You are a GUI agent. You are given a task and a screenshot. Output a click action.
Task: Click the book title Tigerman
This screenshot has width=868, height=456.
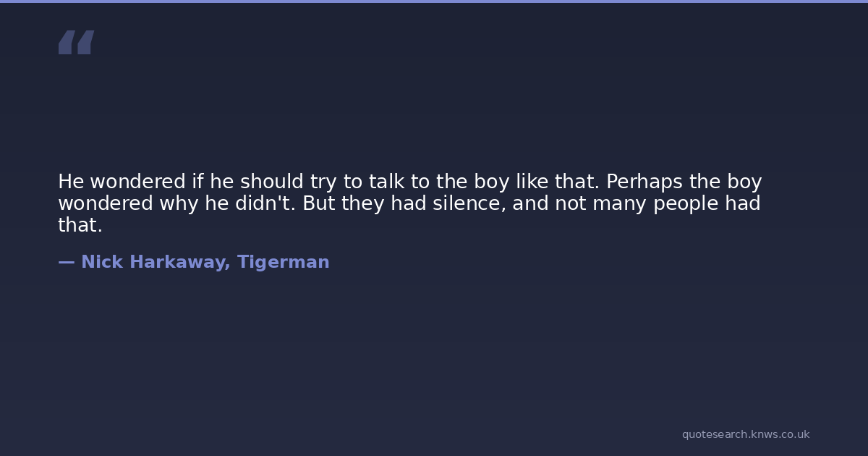click(283, 262)
